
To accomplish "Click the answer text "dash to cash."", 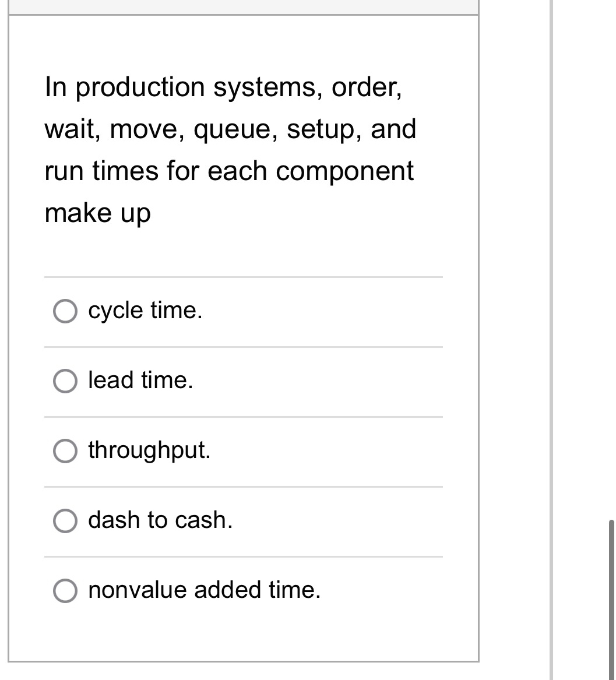I will click(160, 520).
